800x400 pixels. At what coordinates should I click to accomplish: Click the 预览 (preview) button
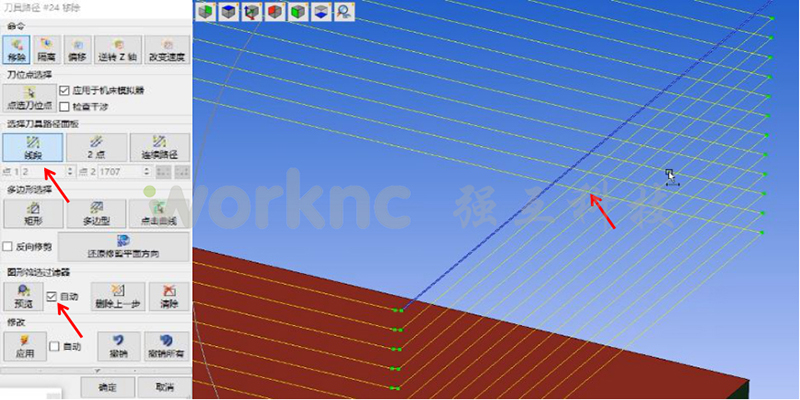[23, 296]
